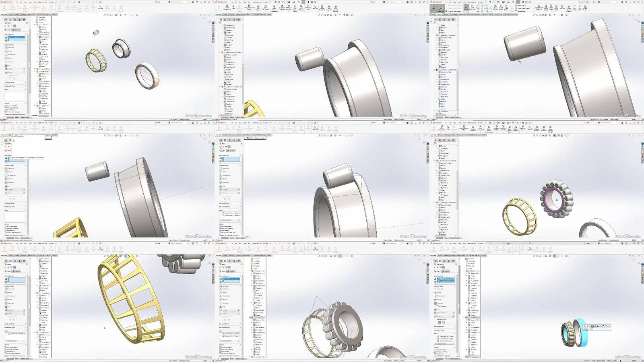The image size is (644, 362).
Task: Open Insert menu in top-middle frame
Action: click(244, 2)
